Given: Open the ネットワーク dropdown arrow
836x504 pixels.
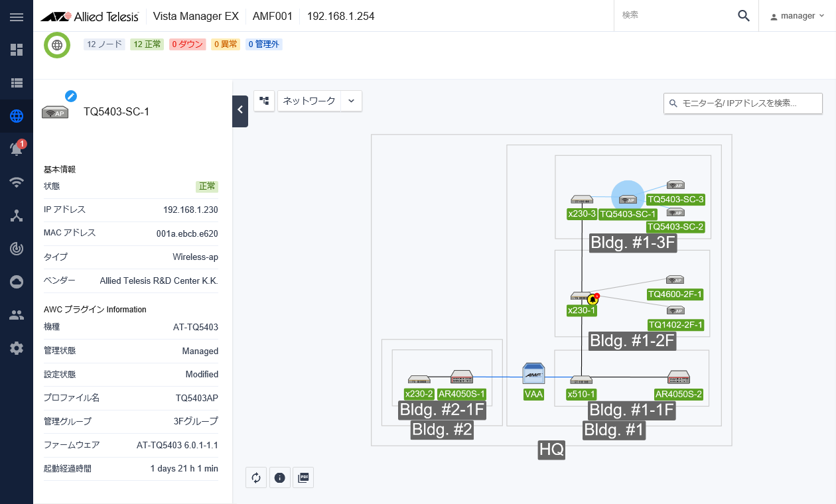Looking at the screenshot, I should tap(352, 101).
